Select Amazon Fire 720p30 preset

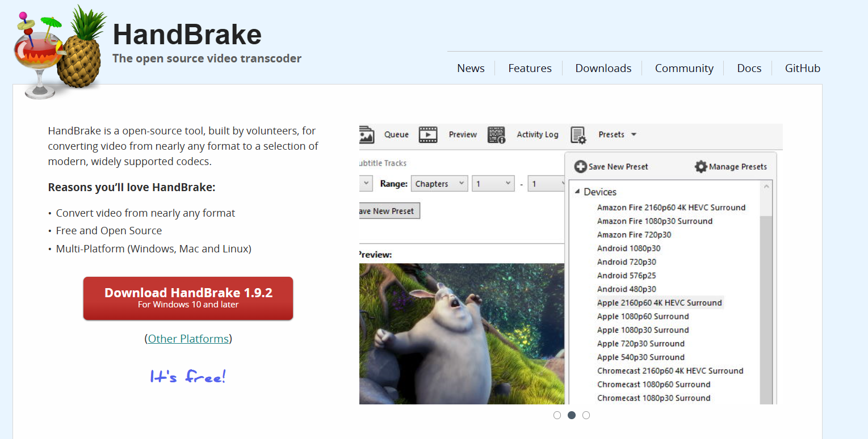[634, 235]
